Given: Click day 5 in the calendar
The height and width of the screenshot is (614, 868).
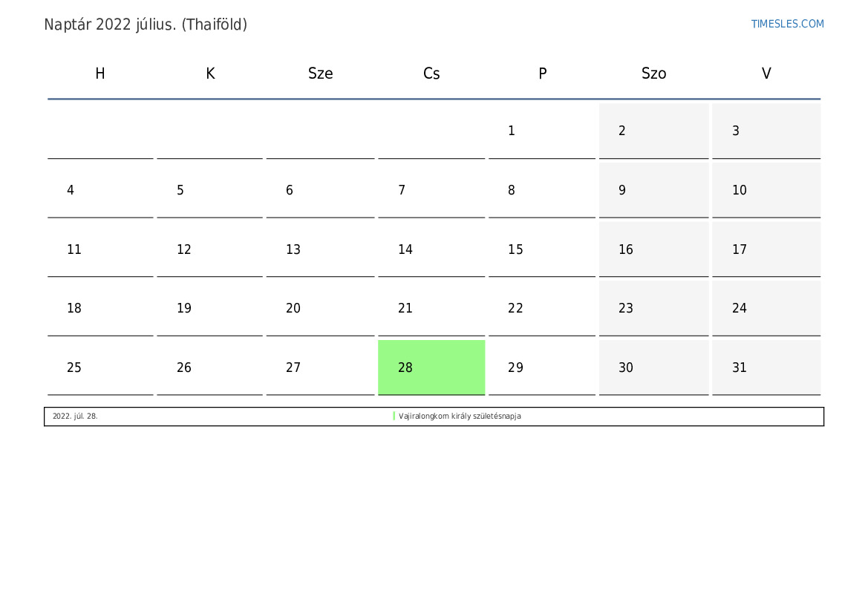Looking at the screenshot, I should point(209,190).
